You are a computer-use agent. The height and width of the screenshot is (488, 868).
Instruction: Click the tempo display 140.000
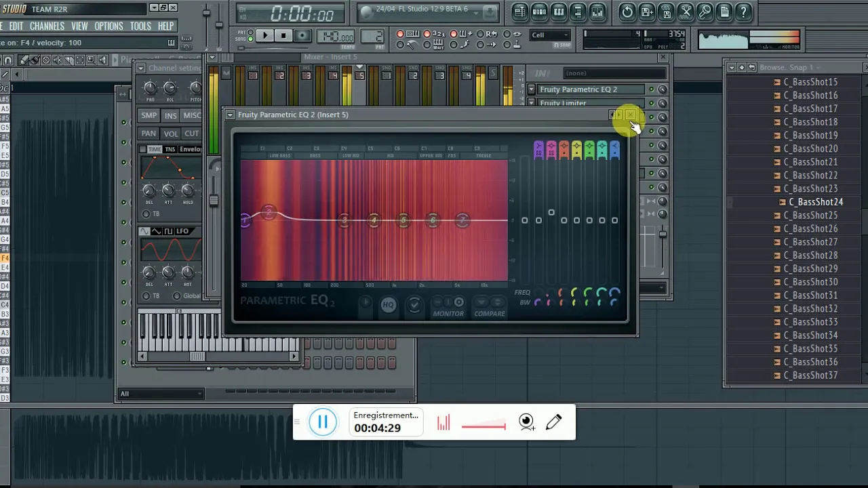(x=336, y=36)
